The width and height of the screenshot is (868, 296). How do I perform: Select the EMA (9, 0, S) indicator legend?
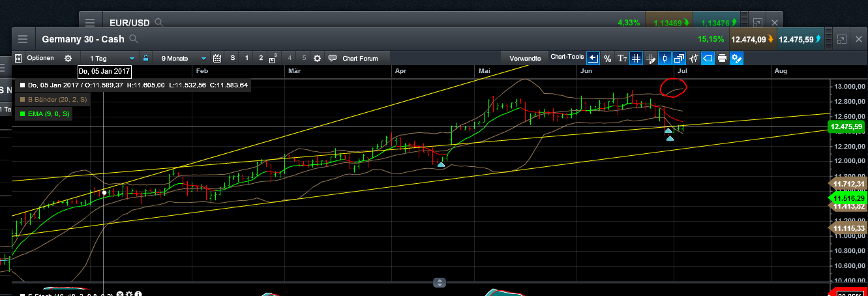click(44, 114)
